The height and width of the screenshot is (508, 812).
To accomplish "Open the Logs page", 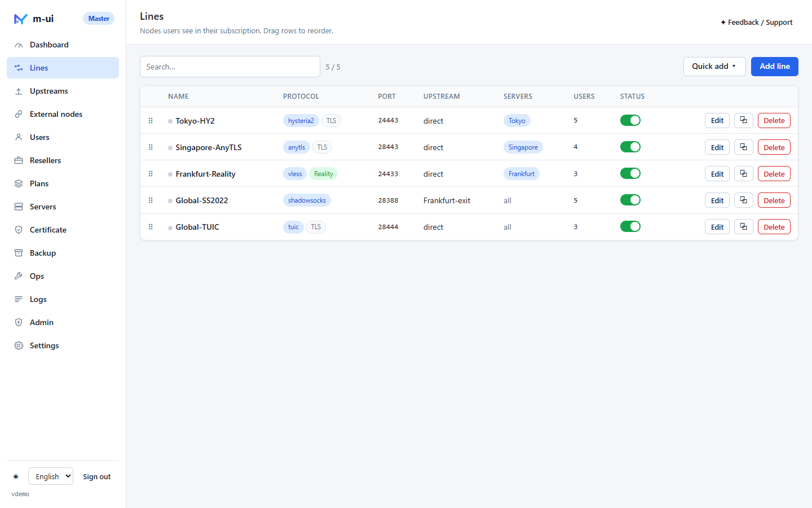I will click(x=63, y=299).
